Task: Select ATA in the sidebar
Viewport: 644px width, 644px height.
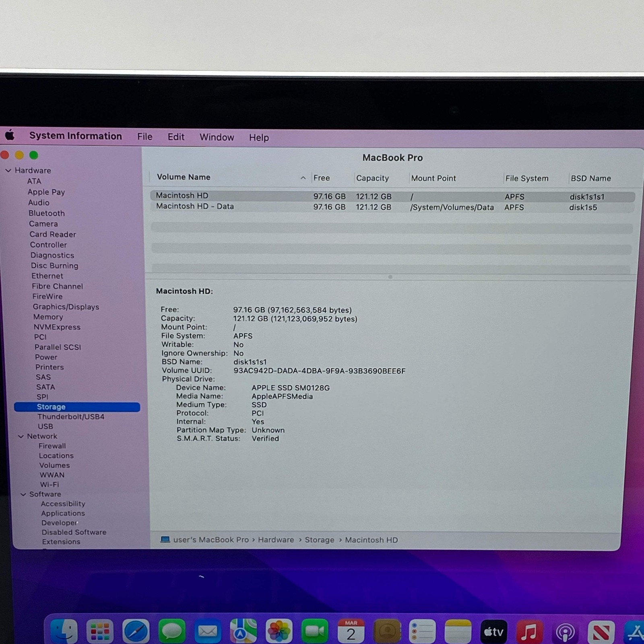Action: pyautogui.click(x=34, y=181)
